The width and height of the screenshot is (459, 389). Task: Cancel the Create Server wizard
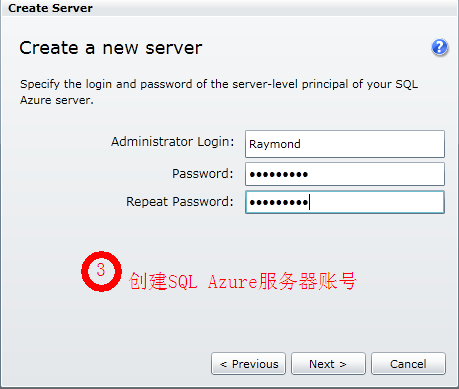point(408,364)
